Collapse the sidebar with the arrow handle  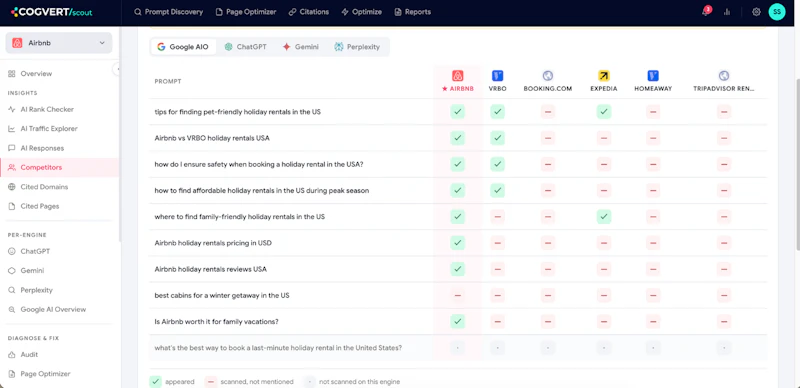(117, 69)
